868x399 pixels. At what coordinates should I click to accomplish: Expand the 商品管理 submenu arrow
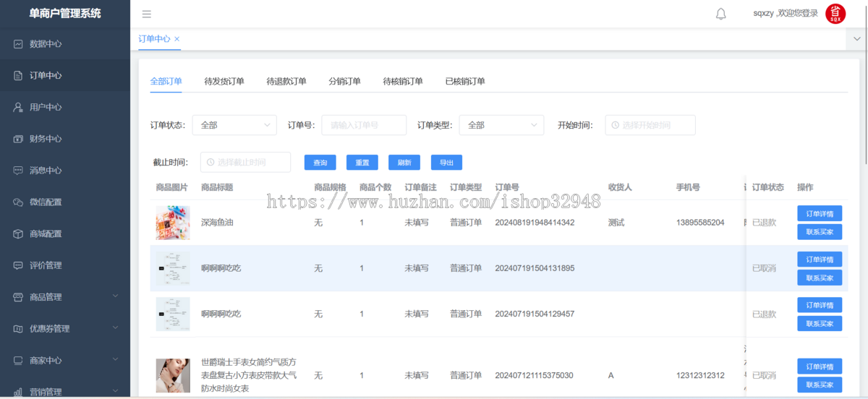(x=116, y=297)
